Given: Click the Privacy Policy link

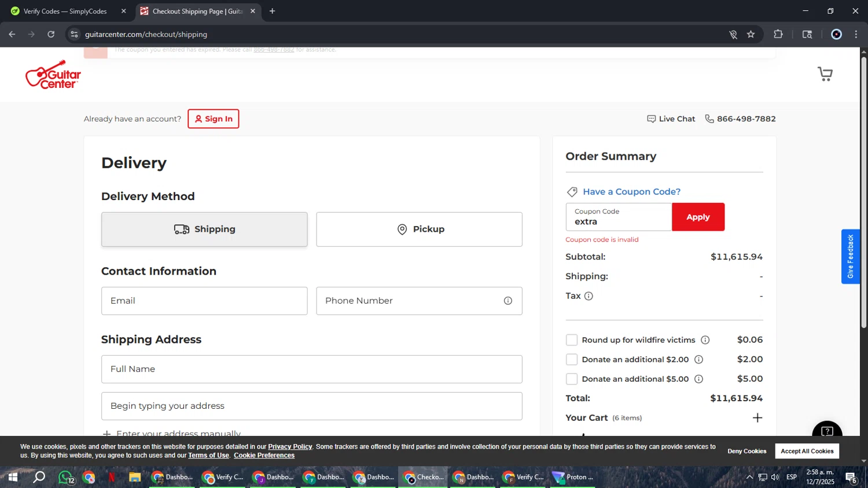Looking at the screenshot, I should (x=290, y=447).
